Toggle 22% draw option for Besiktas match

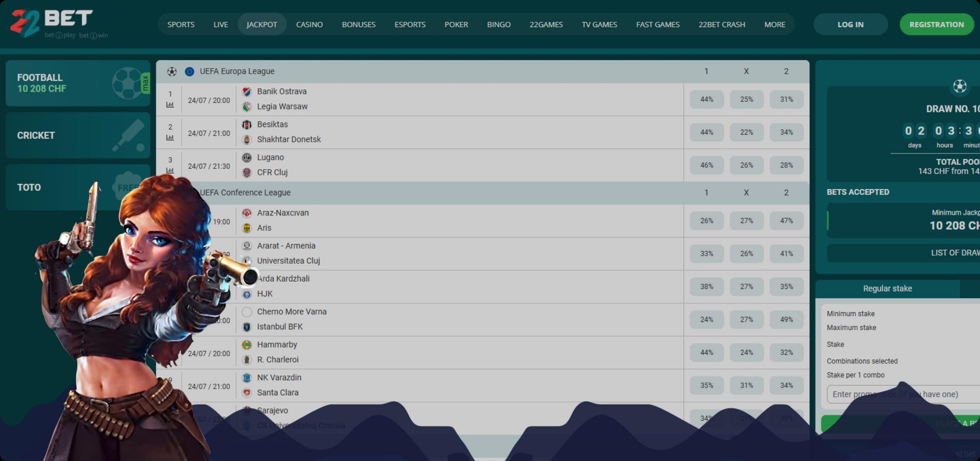pos(746,132)
